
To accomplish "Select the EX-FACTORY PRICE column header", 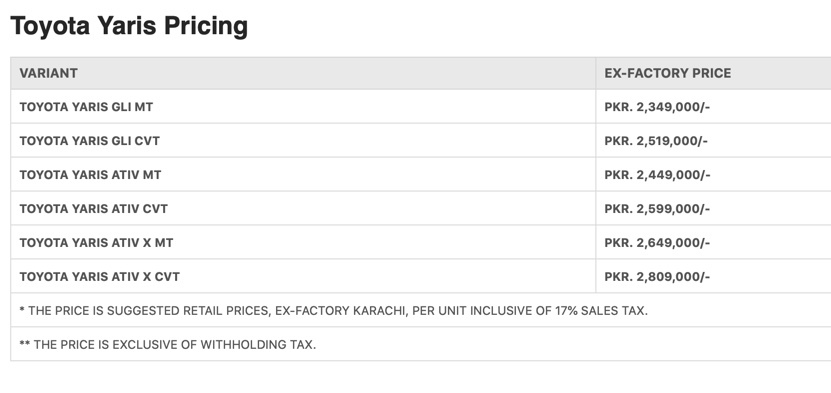I will click(x=667, y=73).
